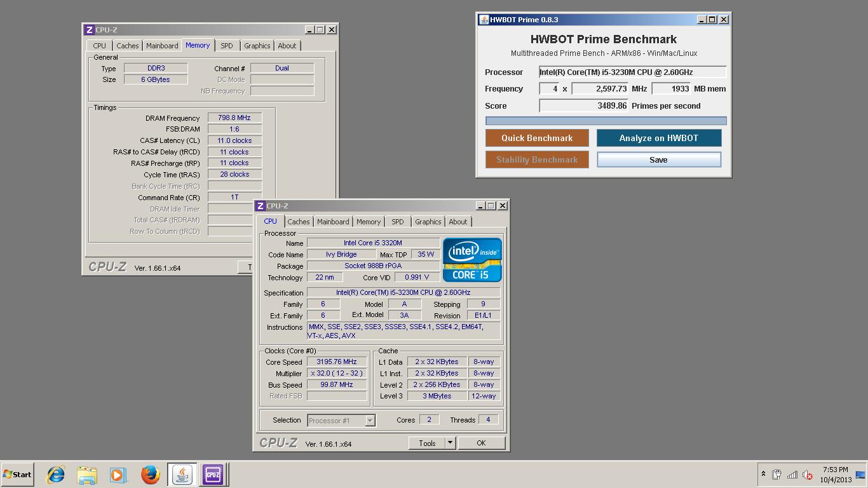The height and width of the screenshot is (488, 868).
Task: Show hidden tray icons arrow
Action: click(x=763, y=474)
